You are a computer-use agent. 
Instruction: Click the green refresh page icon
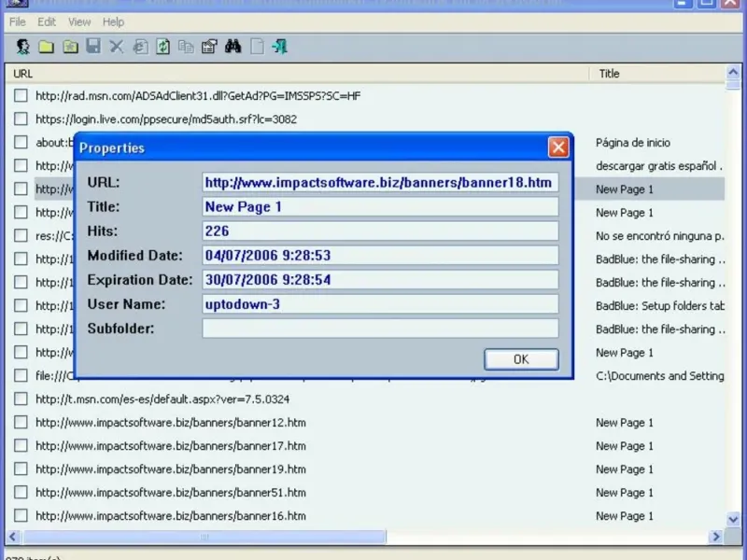pos(162,47)
